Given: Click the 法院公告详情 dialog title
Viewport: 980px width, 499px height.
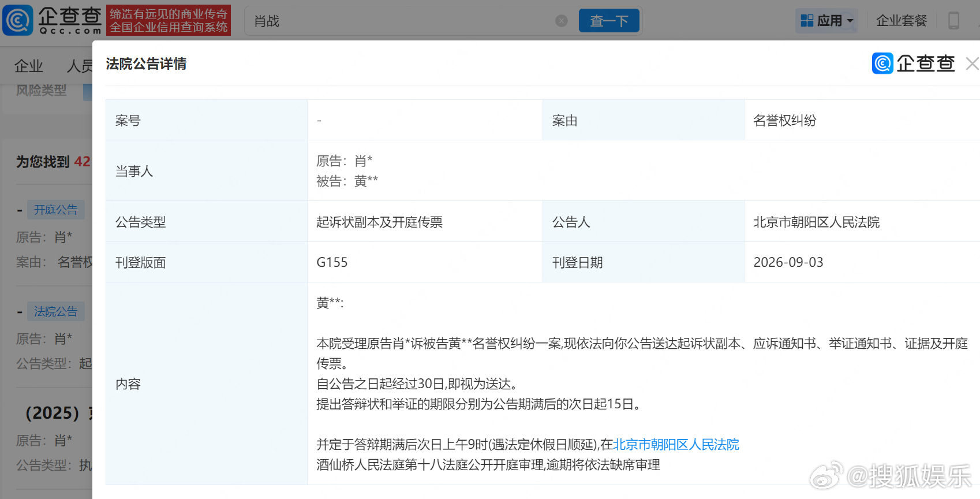Looking at the screenshot, I should (x=146, y=64).
